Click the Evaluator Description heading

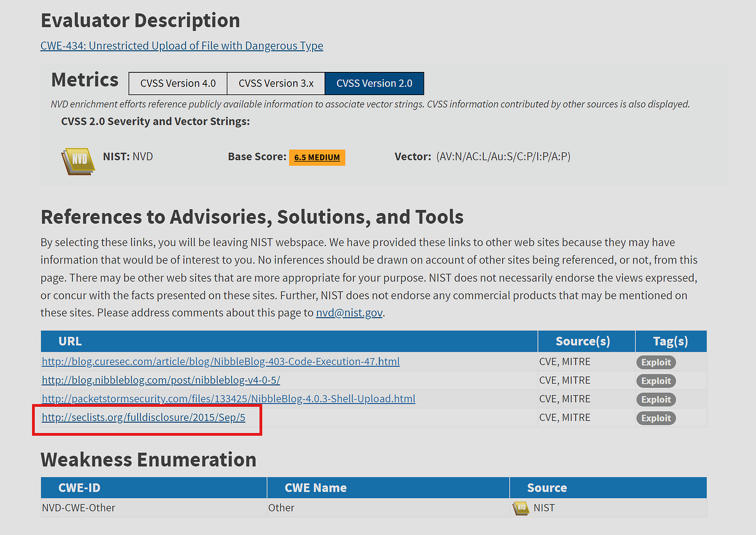(x=140, y=21)
